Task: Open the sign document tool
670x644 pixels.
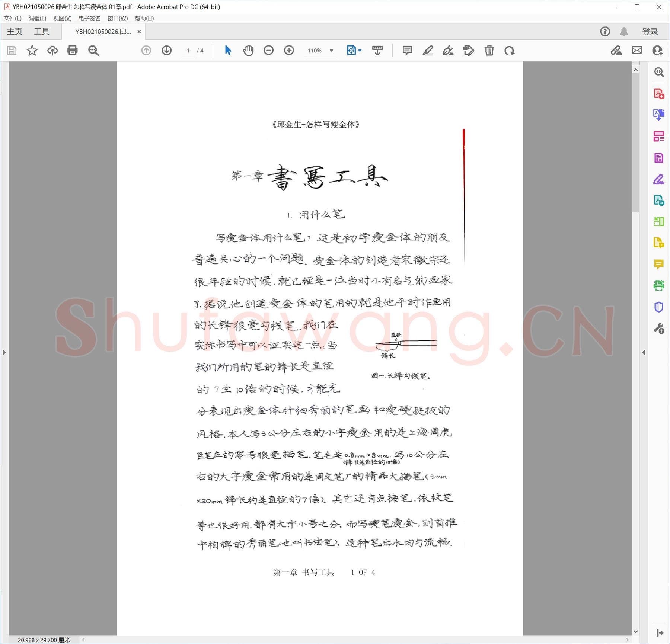Action: click(x=448, y=50)
